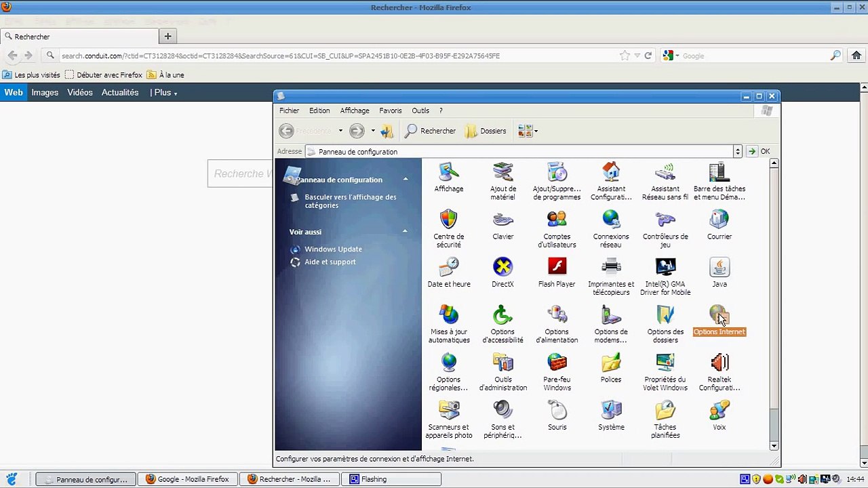Launch the Assistant Configuration icon

click(611, 181)
